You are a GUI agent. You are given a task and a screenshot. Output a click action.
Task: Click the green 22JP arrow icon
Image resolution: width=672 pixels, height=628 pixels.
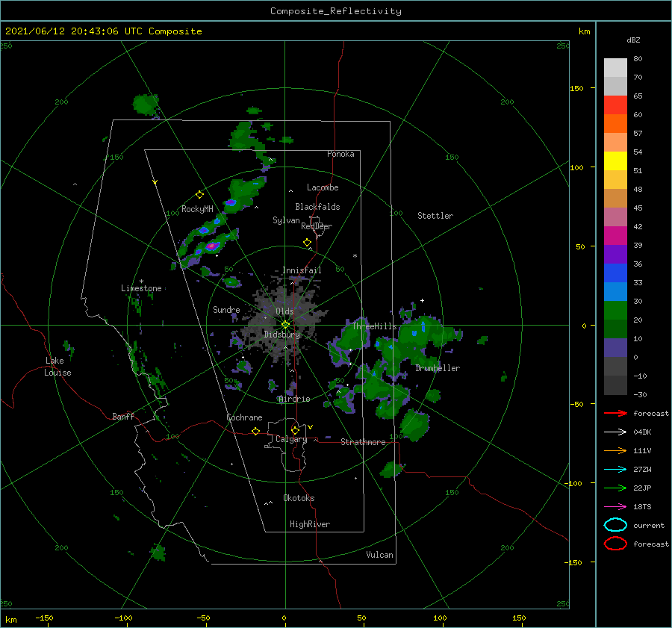point(615,488)
